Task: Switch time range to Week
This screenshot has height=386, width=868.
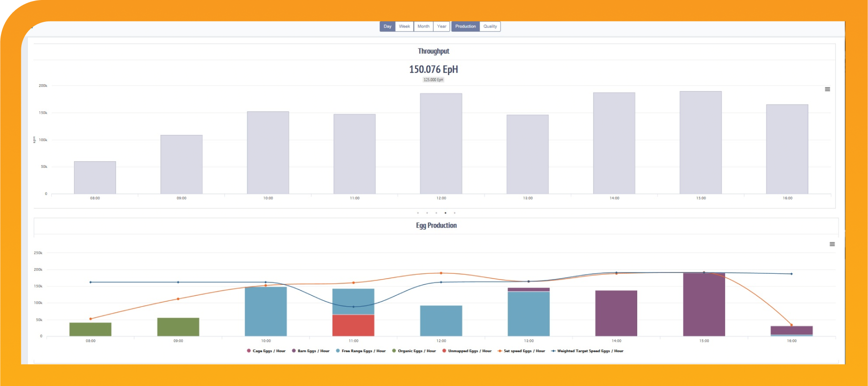Action: pos(404,27)
